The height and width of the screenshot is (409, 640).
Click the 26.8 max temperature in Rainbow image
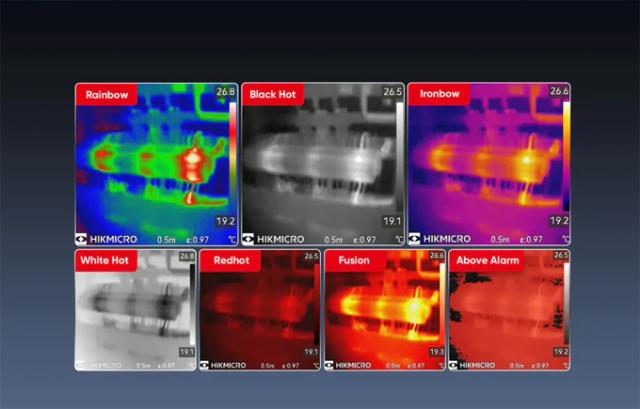pyautogui.click(x=227, y=91)
